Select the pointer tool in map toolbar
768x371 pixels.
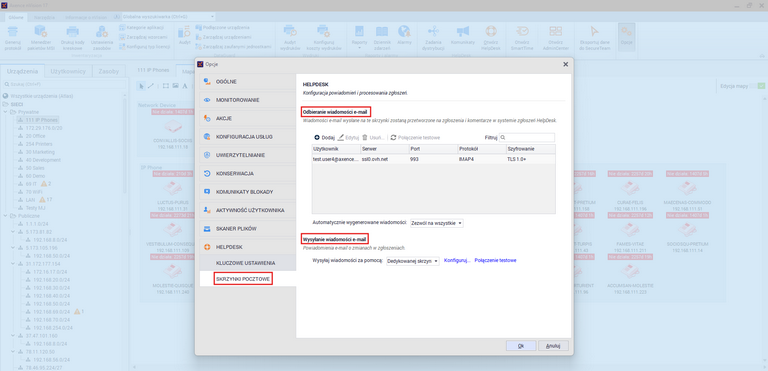[141, 86]
